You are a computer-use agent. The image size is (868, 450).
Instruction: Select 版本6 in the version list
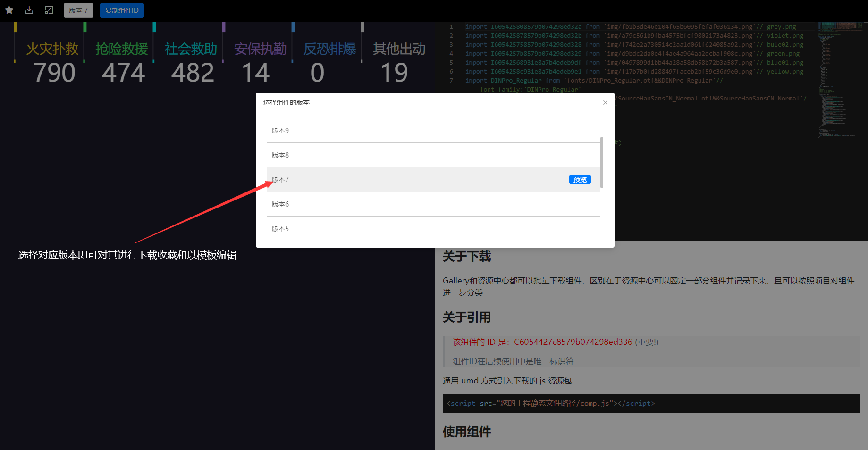(x=433, y=204)
